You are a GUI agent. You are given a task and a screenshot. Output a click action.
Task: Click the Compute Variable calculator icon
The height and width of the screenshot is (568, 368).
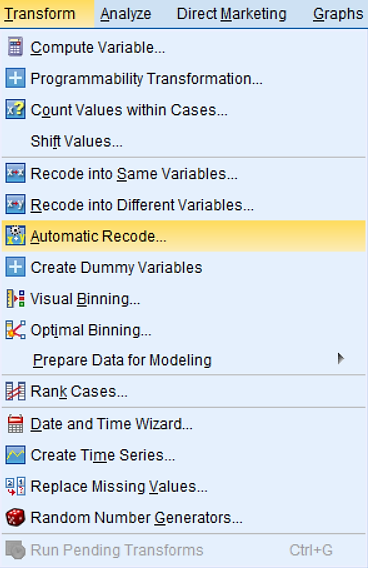tap(15, 47)
